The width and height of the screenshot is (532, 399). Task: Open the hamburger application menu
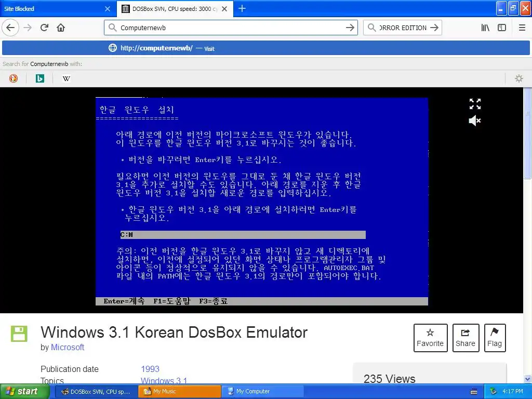pos(522,28)
